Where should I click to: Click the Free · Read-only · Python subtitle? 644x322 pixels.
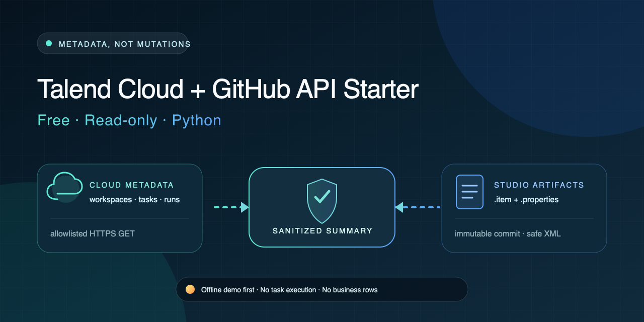pos(129,120)
